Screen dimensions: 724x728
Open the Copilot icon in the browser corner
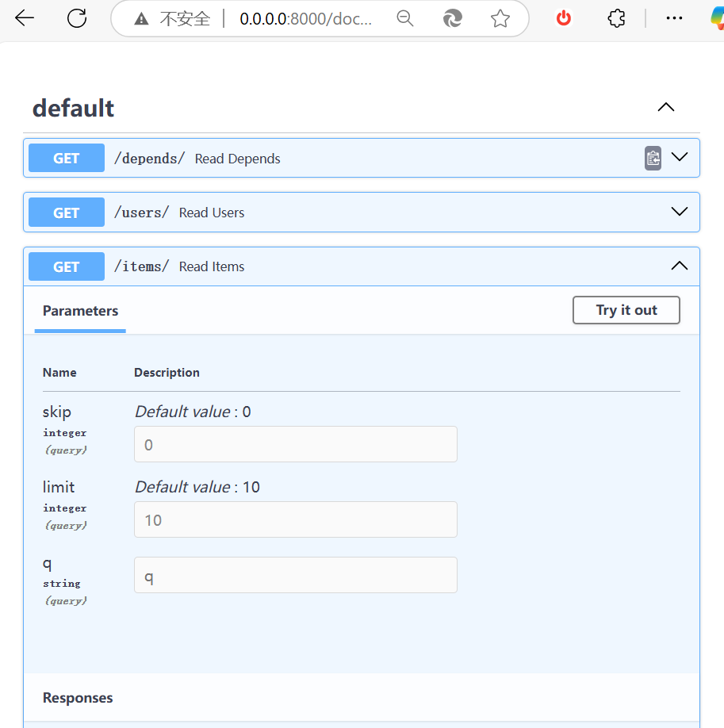[x=718, y=18]
